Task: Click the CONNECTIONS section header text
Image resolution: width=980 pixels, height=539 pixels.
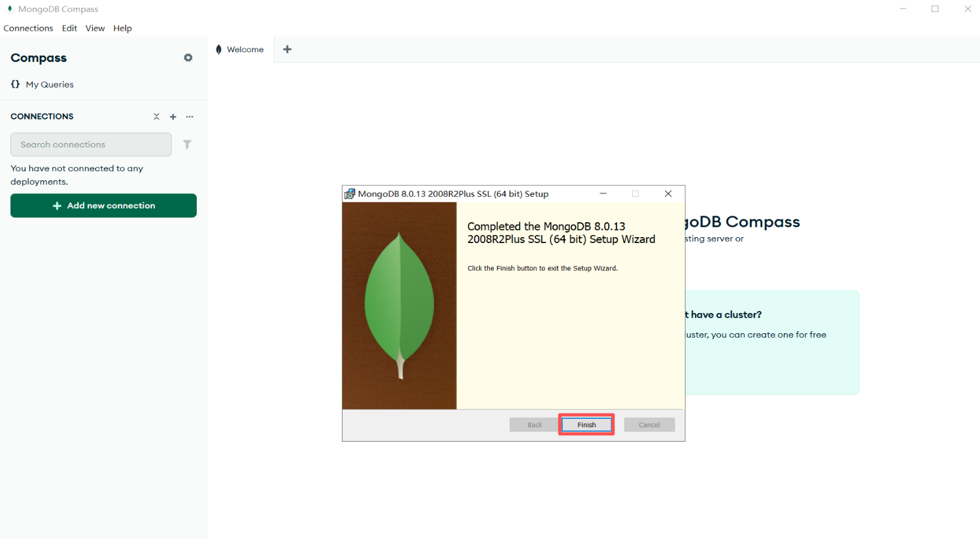Action: (x=42, y=116)
